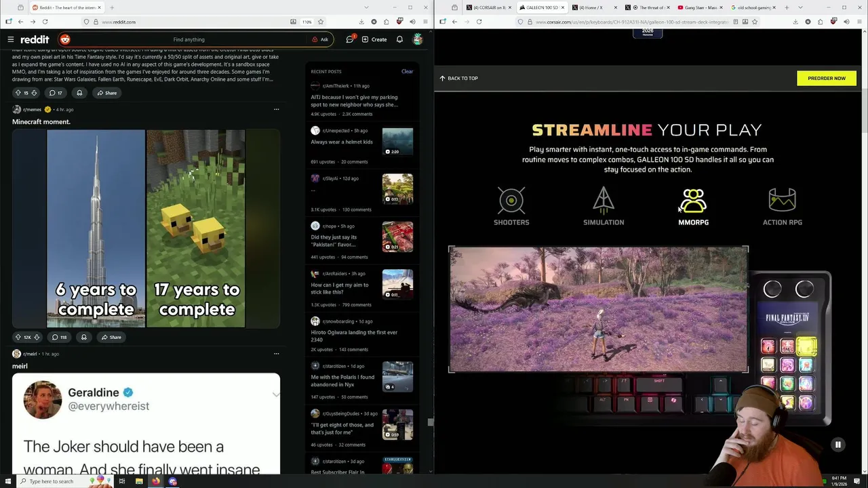This screenshot has height=488, width=868.
Task: Click Reddit browser reload button
Action: 45,22
